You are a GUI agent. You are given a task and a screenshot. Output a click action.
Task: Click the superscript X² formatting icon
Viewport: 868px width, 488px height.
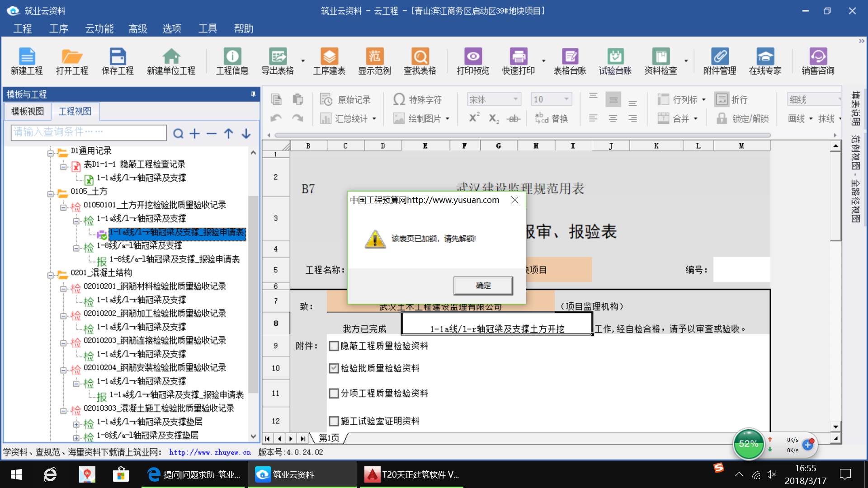(474, 118)
